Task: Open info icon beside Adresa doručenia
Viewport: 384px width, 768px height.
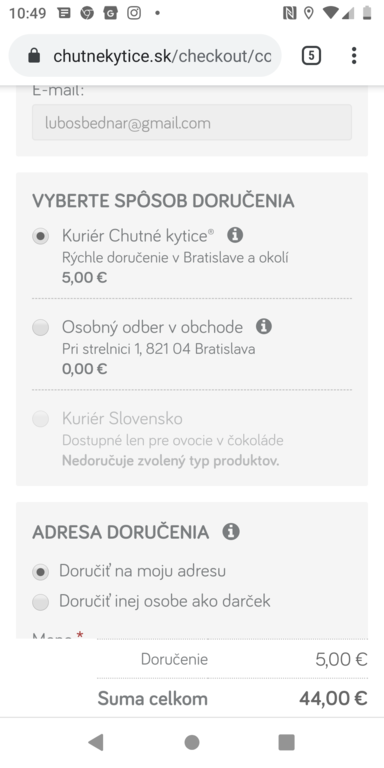Action: click(x=231, y=531)
